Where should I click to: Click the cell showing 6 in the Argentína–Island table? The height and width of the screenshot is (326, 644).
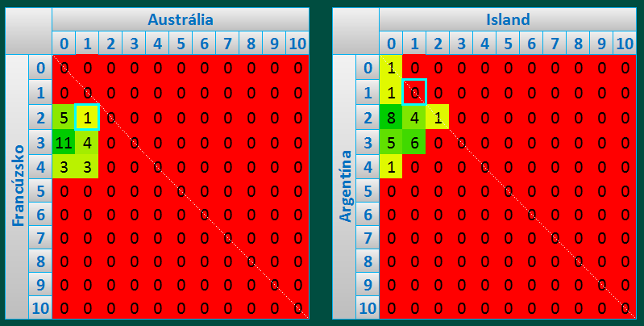[414, 141]
